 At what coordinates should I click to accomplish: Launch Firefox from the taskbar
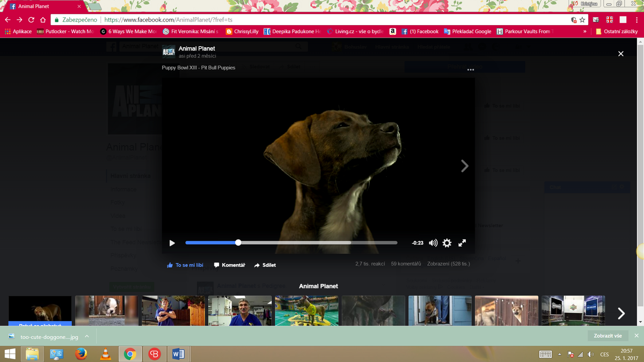pos(81,354)
